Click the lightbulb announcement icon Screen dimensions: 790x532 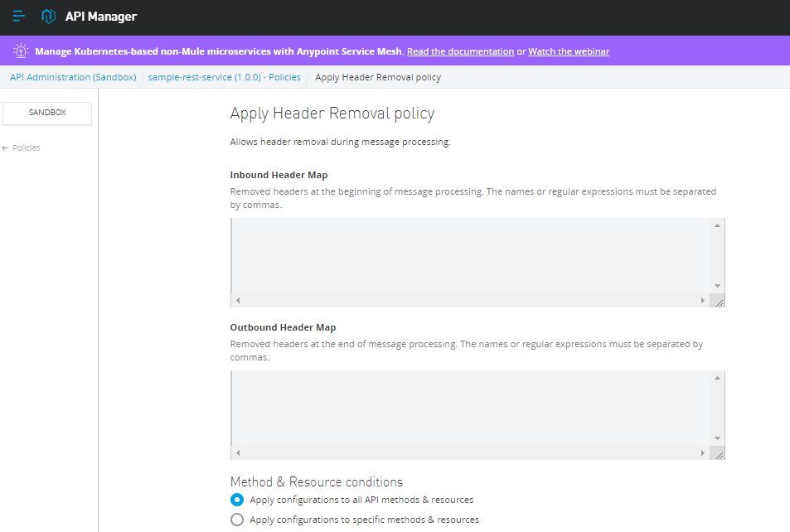coord(21,51)
